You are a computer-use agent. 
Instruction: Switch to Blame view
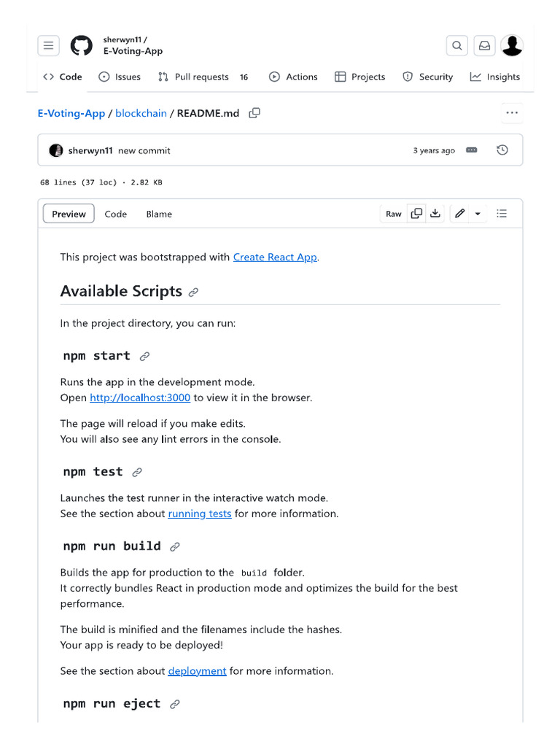click(159, 214)
